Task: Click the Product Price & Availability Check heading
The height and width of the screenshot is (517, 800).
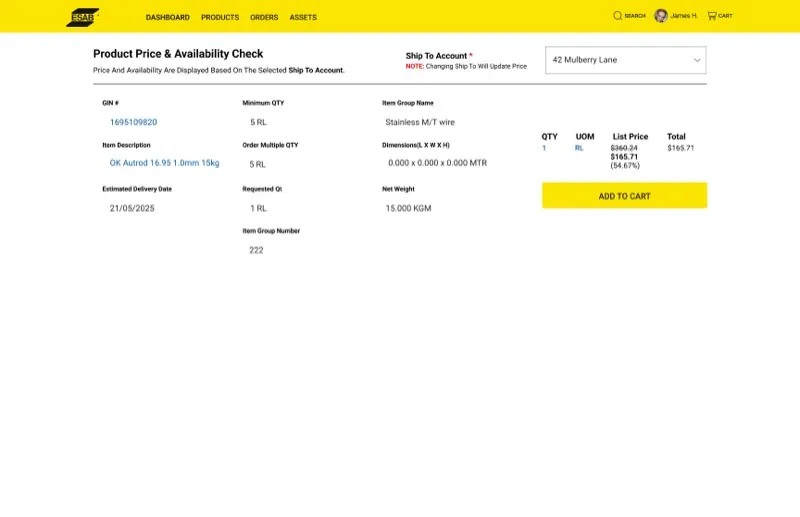Action: pyautogui.click(x=178, y=54)
